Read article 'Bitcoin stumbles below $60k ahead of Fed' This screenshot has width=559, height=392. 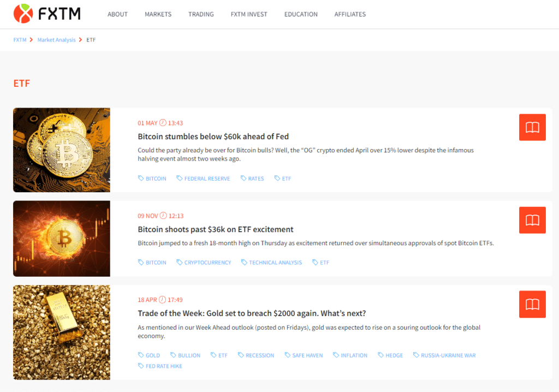point(213,136)
